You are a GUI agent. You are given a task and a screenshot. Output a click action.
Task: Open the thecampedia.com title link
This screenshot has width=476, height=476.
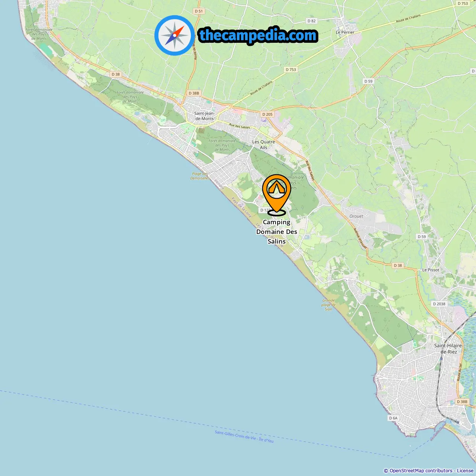(258, 35)
